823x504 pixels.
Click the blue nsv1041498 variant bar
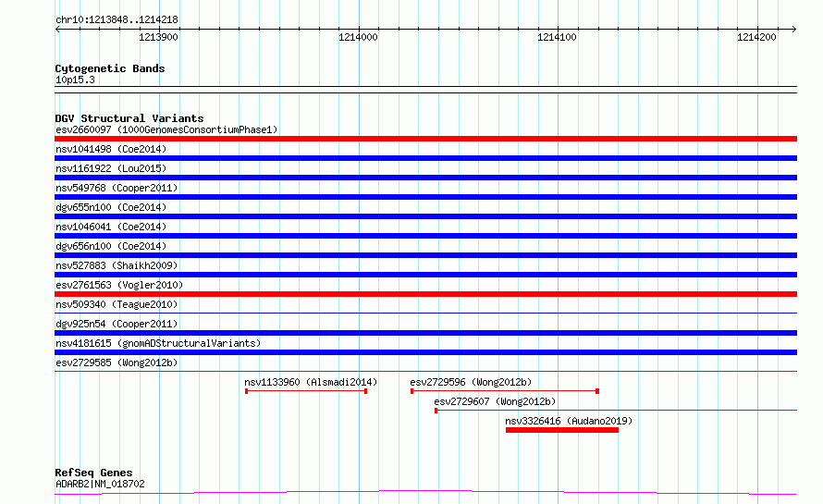[x=425, y=158]
